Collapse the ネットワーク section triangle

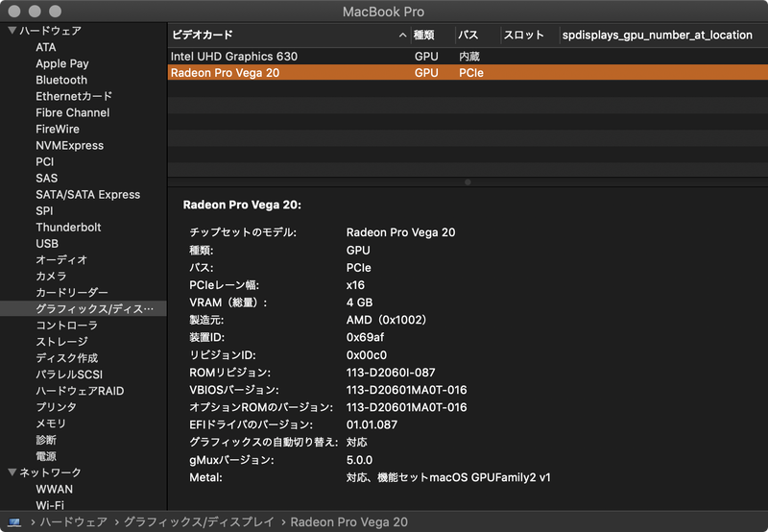[x=12, y=472]
